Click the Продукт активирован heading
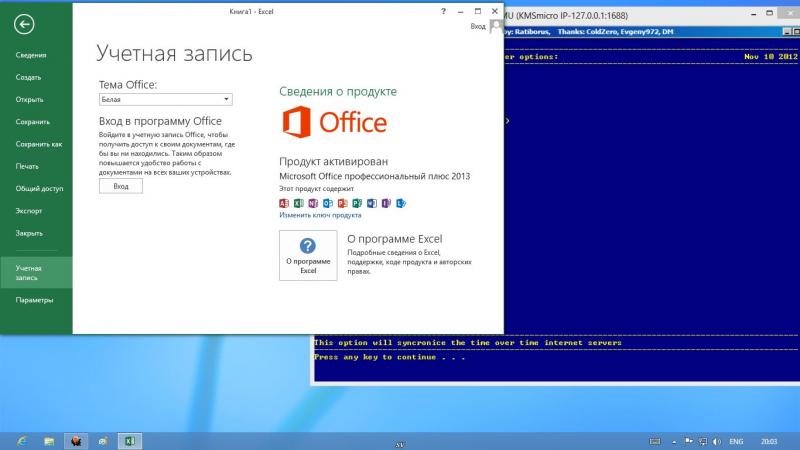Viewport: 800px width, 450px height. click(333, 161)
